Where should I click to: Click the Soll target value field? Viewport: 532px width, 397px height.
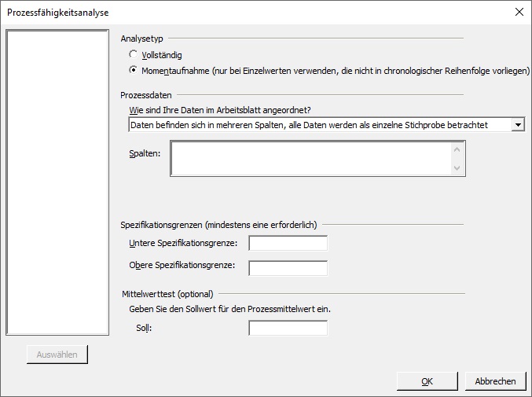[x=288, y=328]
